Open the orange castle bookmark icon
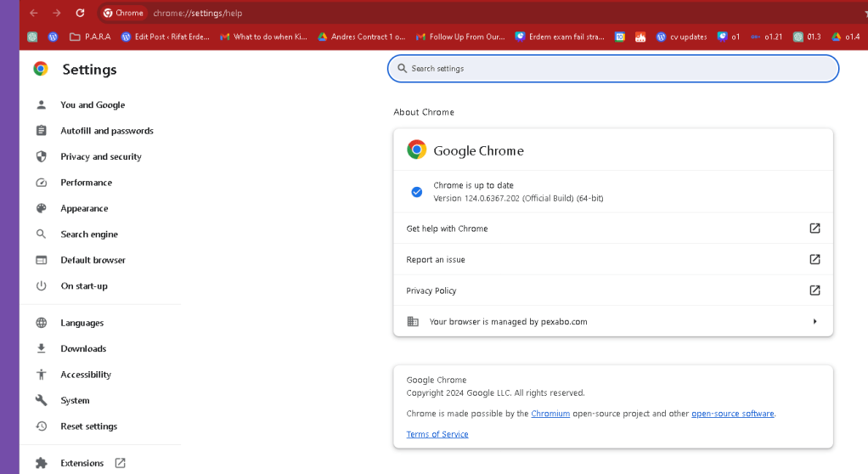Image resolution: width=868 pixels, height=474 pixels. pyautogui.click(x=640, y=37)
